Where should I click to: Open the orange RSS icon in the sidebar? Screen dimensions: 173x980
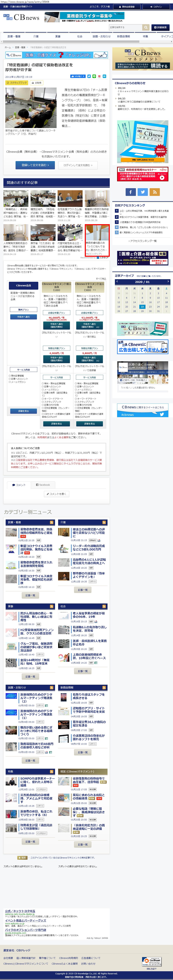click(155, 192)
